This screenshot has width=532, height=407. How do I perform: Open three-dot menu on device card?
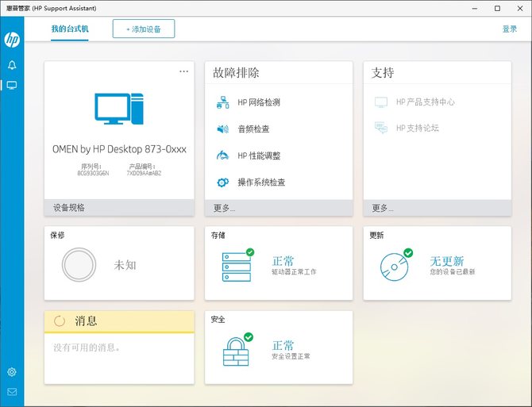tap(184, 71)
